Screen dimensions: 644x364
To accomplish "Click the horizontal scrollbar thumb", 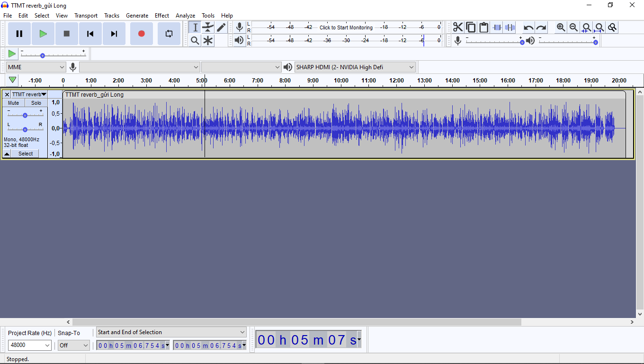I will [297, 322].
